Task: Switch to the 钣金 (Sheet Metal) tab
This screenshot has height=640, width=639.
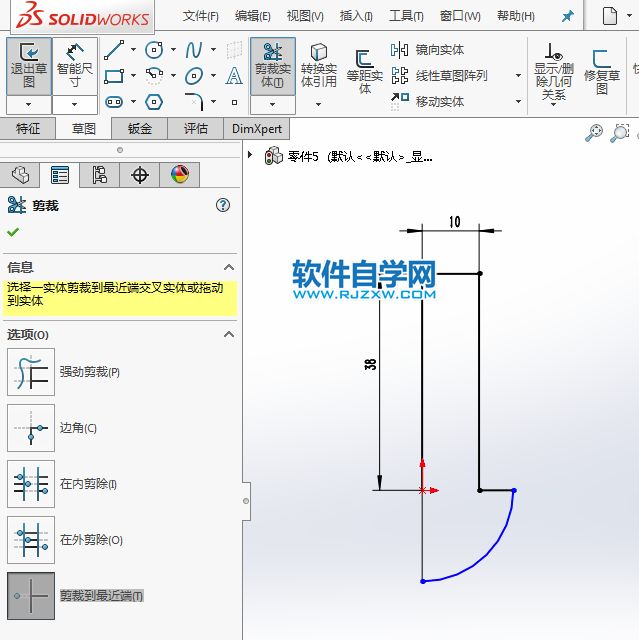Action: point(140,129)
